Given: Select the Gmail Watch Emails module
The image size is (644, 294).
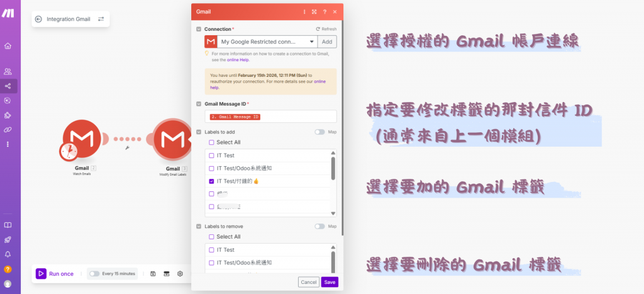Looking at the screenshot, I should [82, 140].
